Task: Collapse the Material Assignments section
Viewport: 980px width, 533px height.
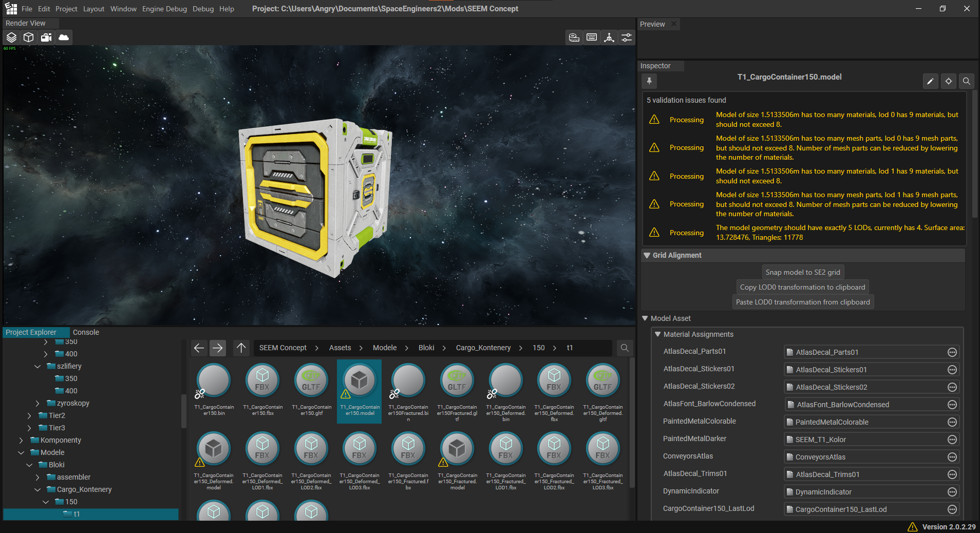Action: (657, 334)
